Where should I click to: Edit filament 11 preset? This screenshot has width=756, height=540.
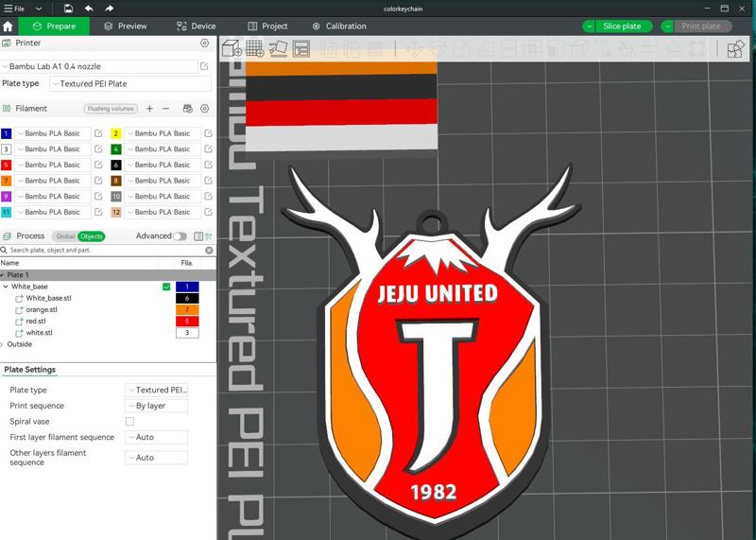coord(98,213)
